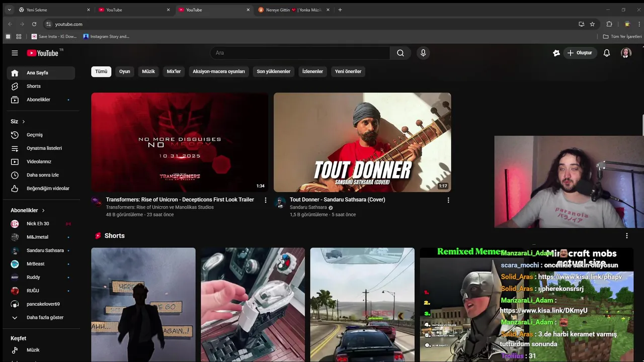
Task: Bookmark this page with star icon
Action: [593, 24]
